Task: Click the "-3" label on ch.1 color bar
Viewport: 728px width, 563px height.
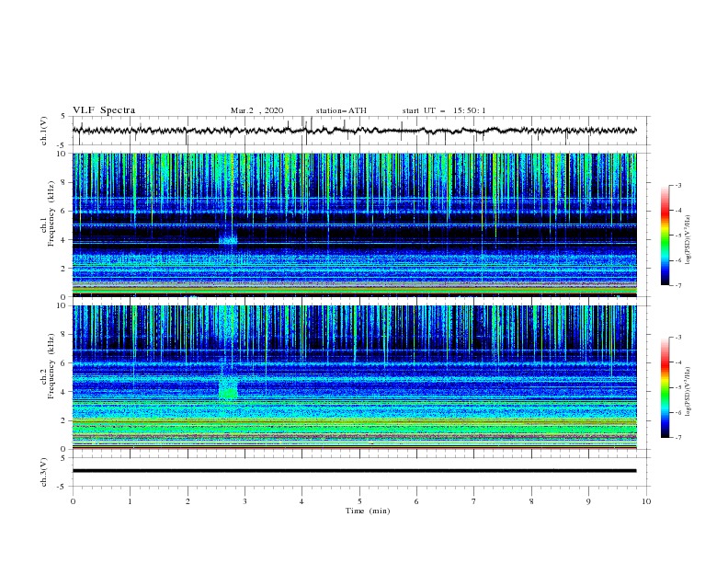Action: tap(678, 185)
